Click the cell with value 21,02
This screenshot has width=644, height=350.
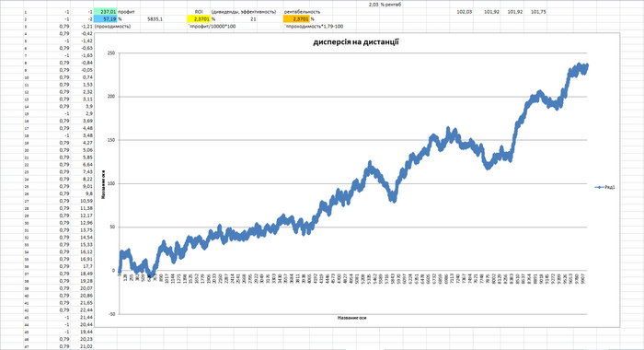(x=82, y=346)
